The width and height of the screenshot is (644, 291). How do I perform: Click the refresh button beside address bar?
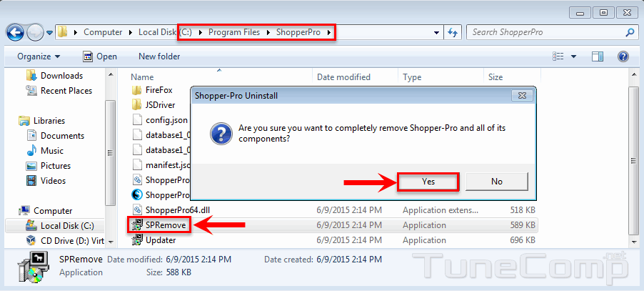(x=453, y=32)
